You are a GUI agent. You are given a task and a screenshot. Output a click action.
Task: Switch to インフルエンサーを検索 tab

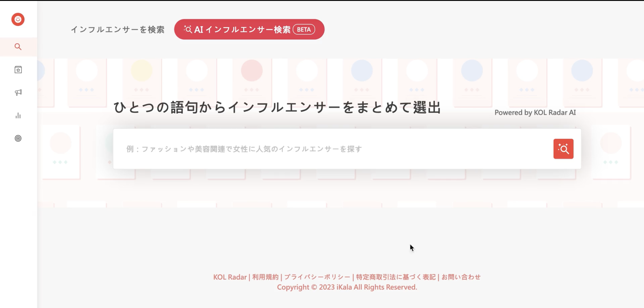[x=118, y=29]
